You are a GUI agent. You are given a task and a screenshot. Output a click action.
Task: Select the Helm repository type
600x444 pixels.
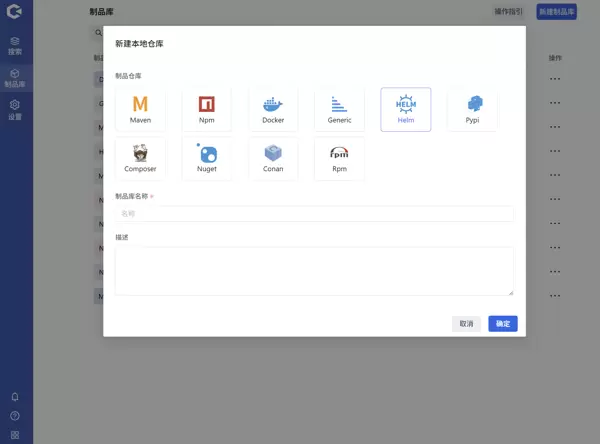(405, 109)
